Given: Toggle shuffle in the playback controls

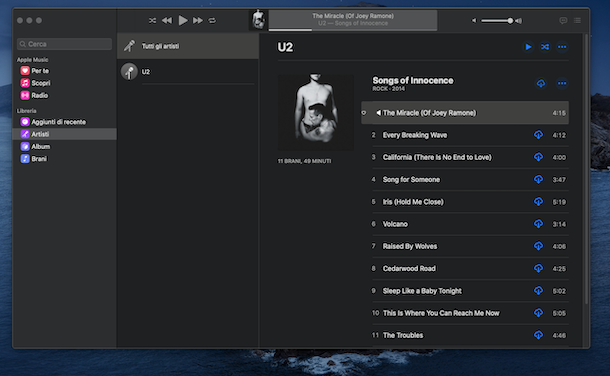Looking at the screenshot, I should pyautogui.click(x=152, y=20).
